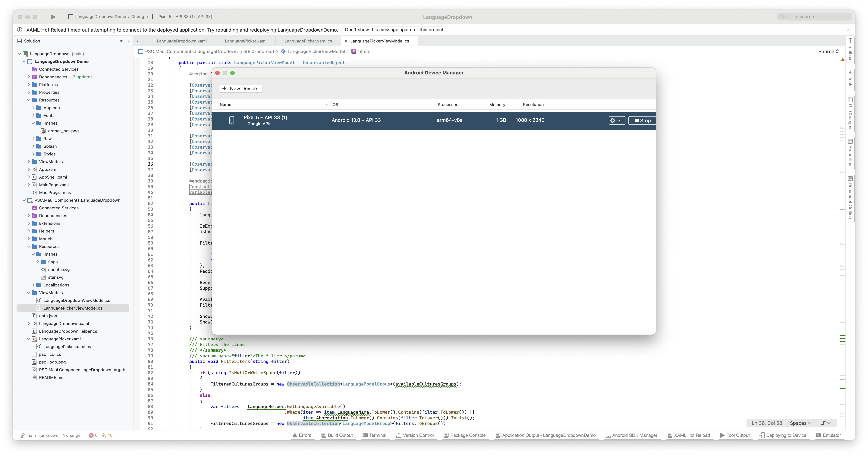Open the Terminal pad

[374, 435]
